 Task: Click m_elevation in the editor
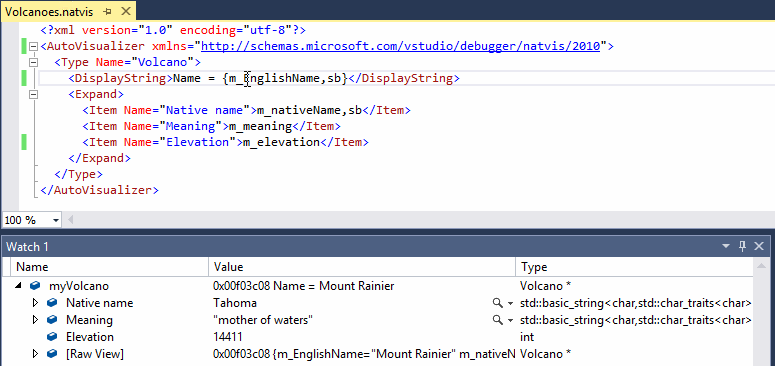280,142
